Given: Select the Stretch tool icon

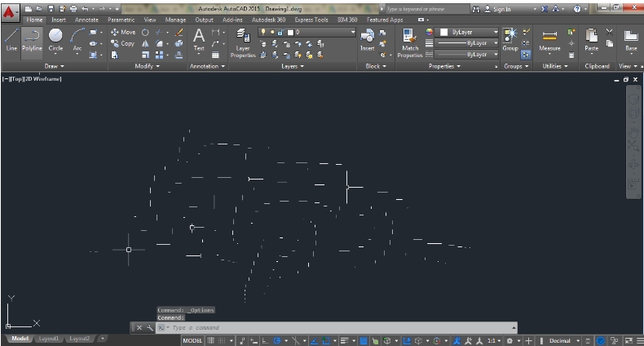Looking at the screenshot, I should tap(114, 55).
